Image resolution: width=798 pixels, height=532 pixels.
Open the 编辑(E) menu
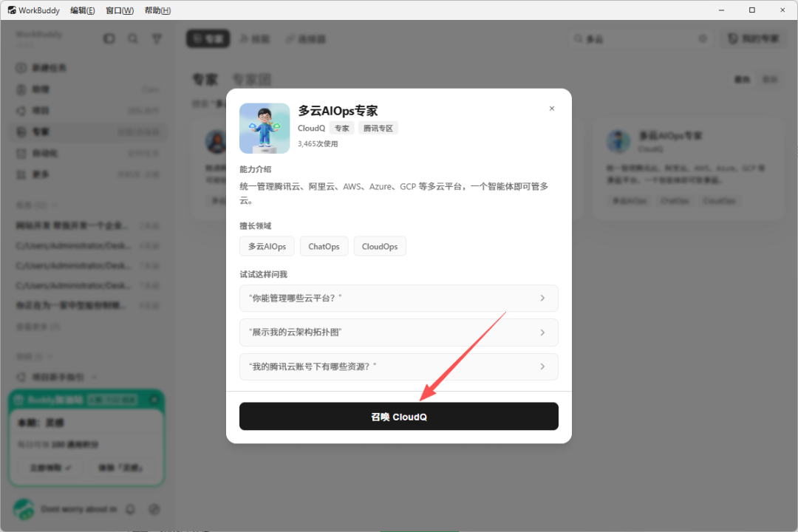tap(83, 10)
